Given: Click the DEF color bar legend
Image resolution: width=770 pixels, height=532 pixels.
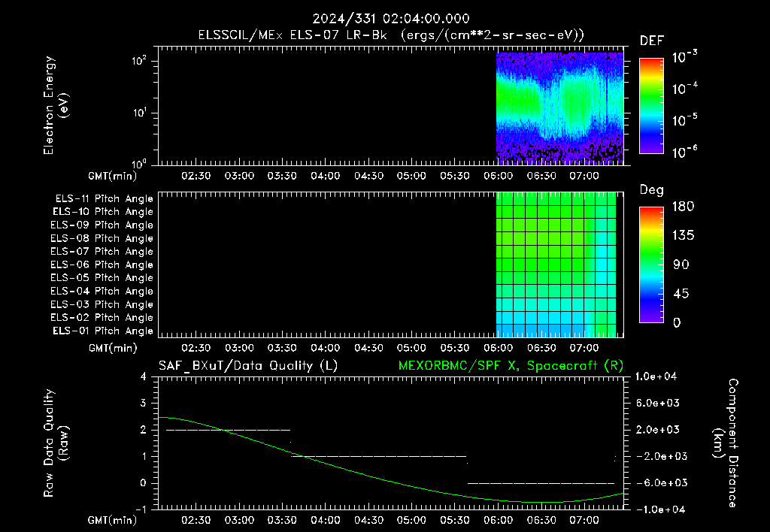Looking at the screenshot, I should [x=651, y=105].
